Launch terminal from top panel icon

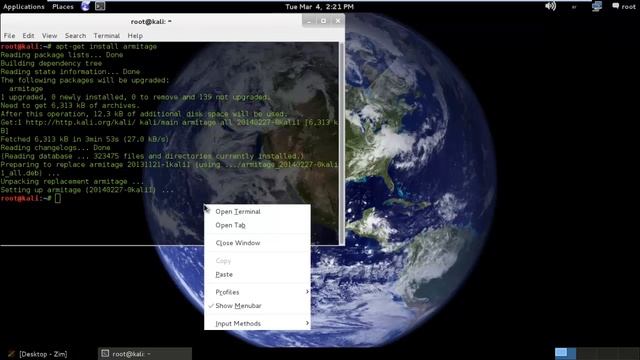pos(100,6)
